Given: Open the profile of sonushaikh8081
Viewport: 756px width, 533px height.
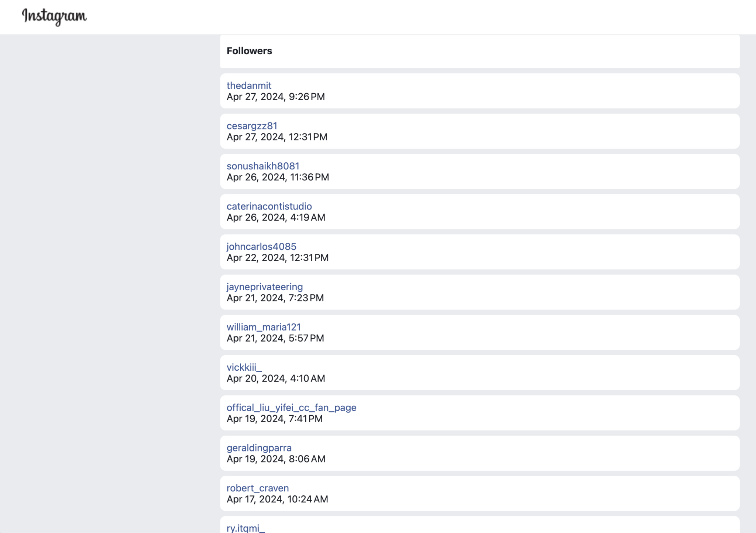Looking at the screenshot, I should tap(263, 166).
